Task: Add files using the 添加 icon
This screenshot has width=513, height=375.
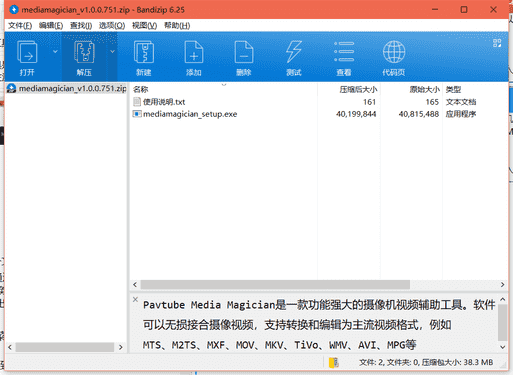Action: tap(194, 57)
